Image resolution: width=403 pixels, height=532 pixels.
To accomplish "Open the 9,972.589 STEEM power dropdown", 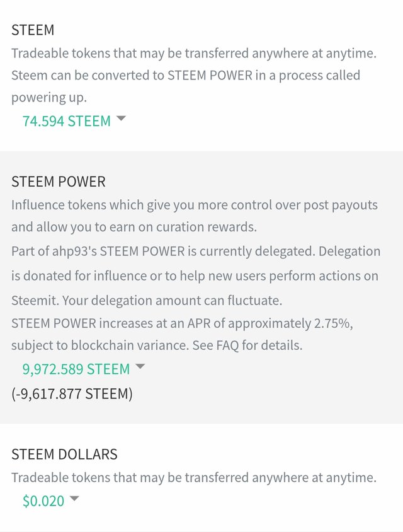I will [76, 369].
